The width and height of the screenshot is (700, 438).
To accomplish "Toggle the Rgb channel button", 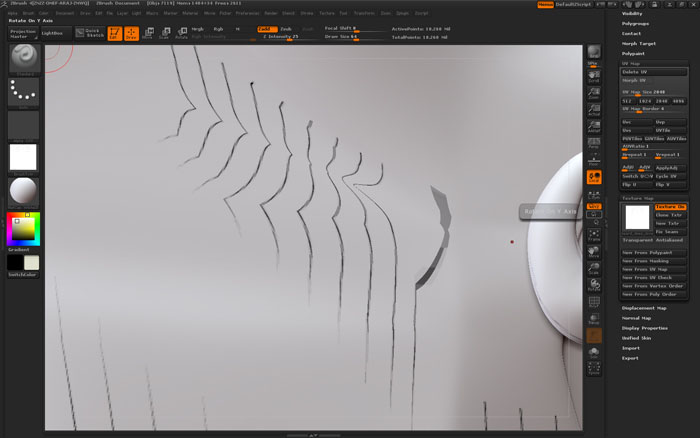I will (x=218, y=29).
